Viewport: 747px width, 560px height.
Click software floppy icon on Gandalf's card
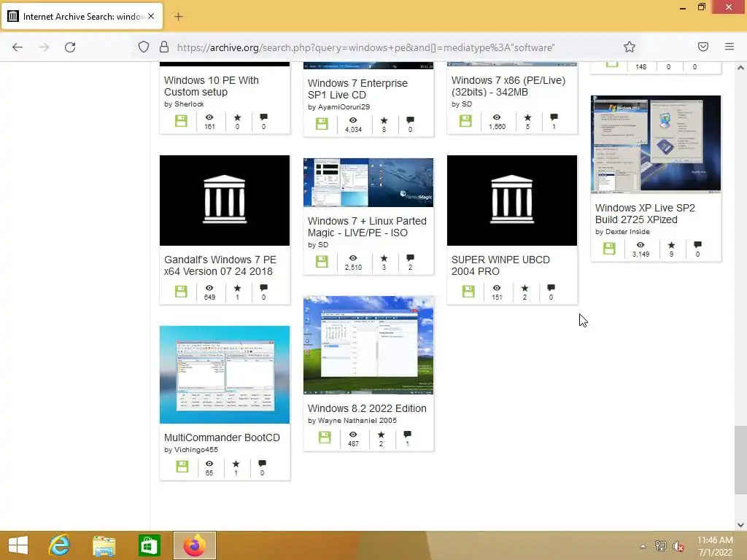click(181, 292)
